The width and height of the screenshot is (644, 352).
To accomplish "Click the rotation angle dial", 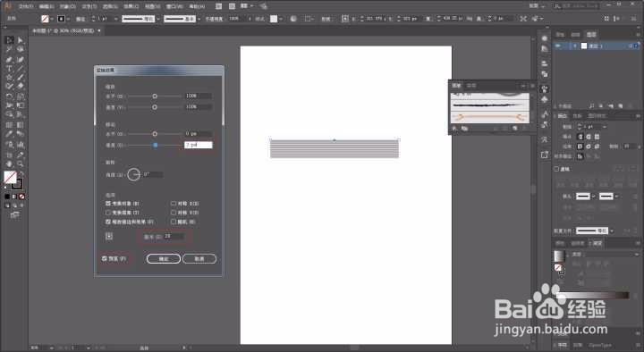I will (x=133, y=174).
